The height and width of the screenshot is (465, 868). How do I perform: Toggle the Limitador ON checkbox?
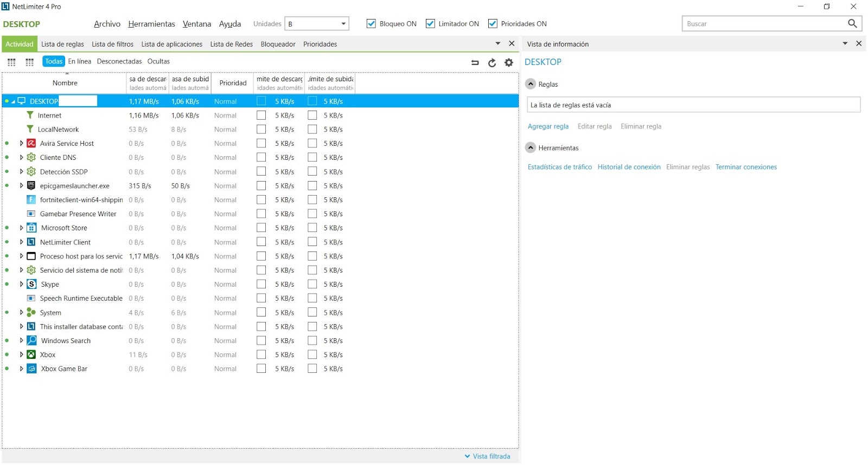(430, 23)
